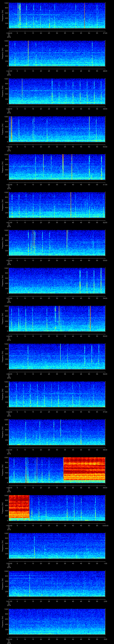Click the '4:58:00' start time label
114x644 pixels.
pos(9,487)
